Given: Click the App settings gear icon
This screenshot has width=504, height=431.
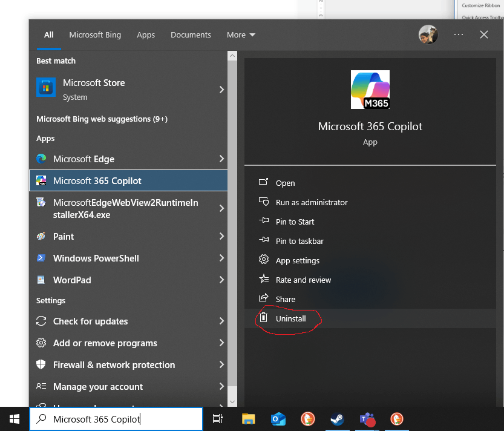Looking at the screenshot, I should (264, 259).
